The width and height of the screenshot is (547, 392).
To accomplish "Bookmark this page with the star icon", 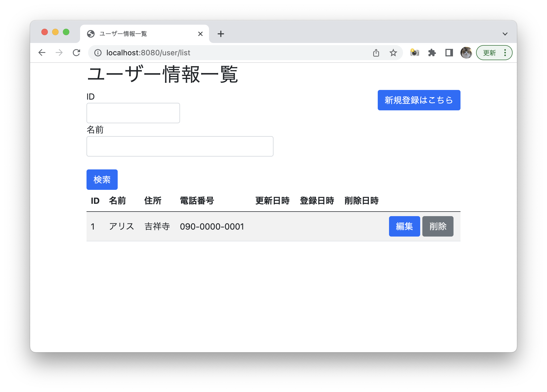I will tap(393, 53).
